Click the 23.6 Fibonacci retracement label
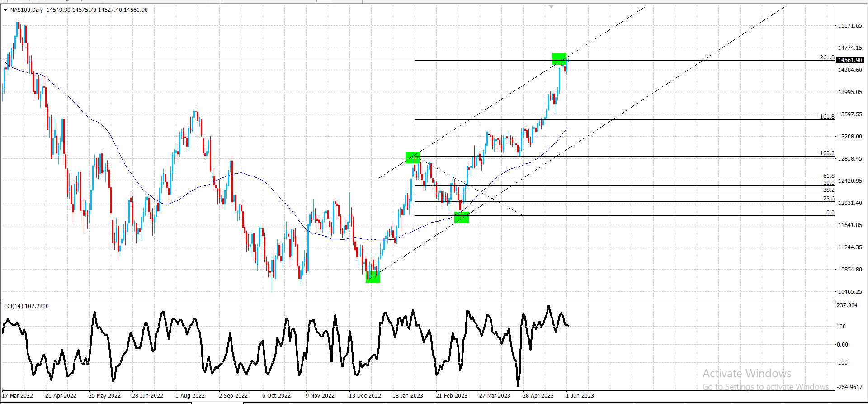This screenshot has height=404, width=868. pyautogui.click(x=829, y=199)
